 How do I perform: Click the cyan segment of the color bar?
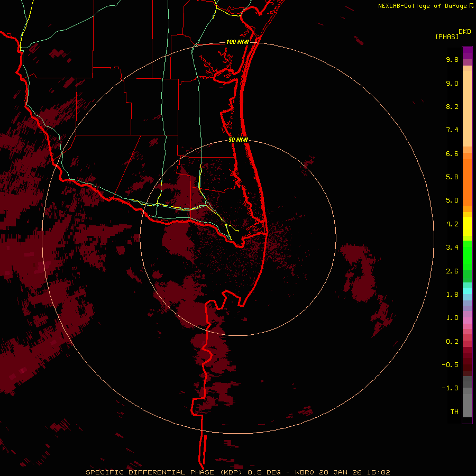467,291
